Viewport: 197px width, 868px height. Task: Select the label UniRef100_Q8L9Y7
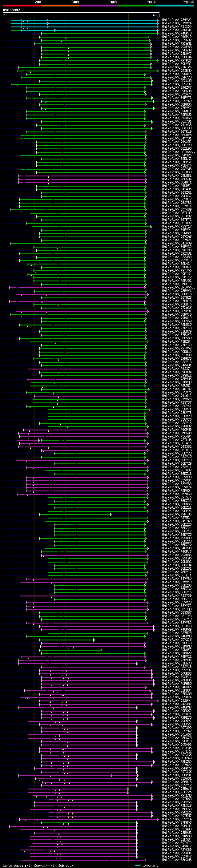coord(177,54)
